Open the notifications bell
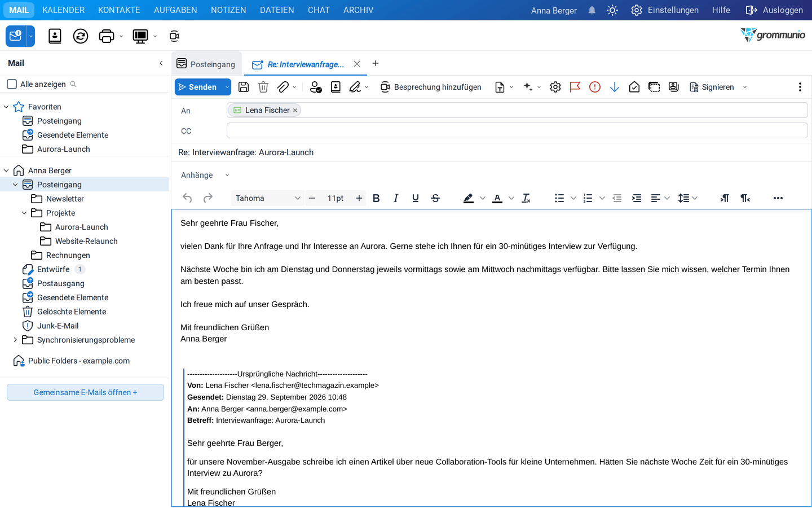The height and width of the screenshot is (508, 812). tap(592, 10)
